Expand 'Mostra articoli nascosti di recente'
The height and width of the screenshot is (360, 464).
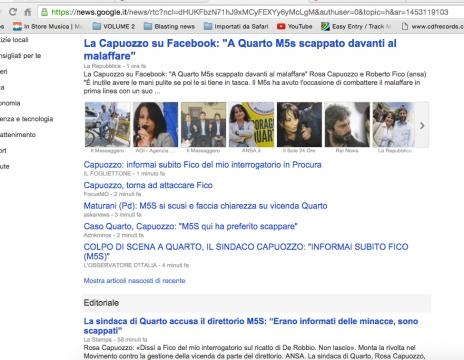coord(134,281)
